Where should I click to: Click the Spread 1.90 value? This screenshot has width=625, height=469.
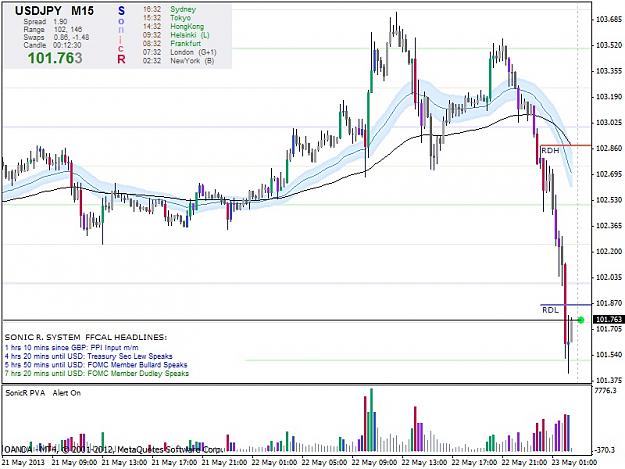tap(45, 22)
